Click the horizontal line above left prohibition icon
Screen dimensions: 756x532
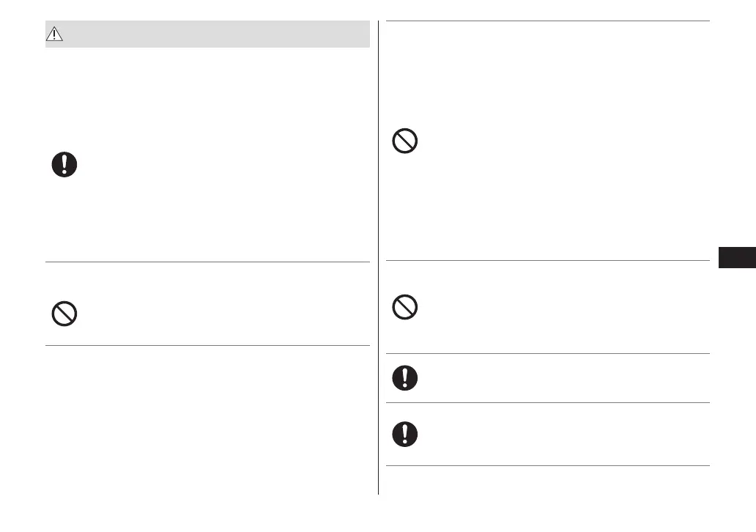coord(207,262)
